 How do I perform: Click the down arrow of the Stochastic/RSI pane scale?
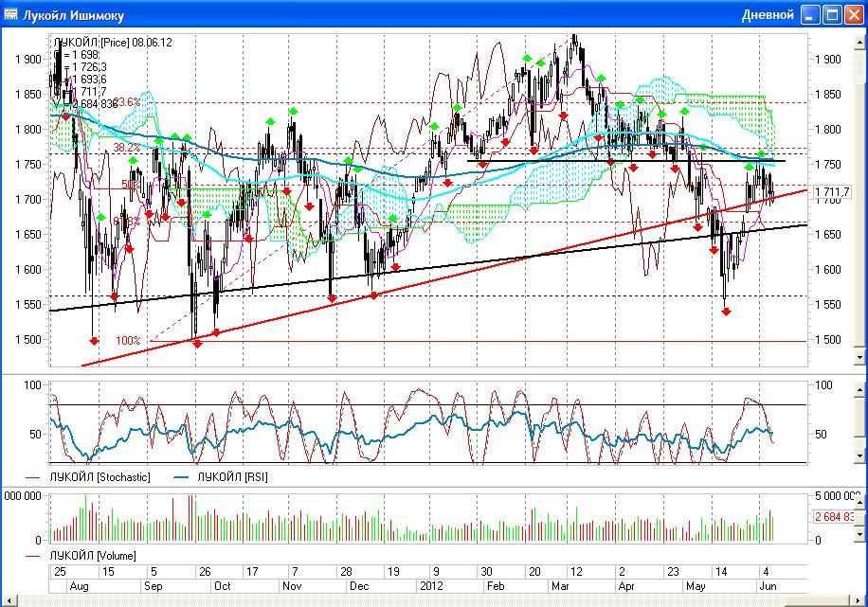point(860,455)
